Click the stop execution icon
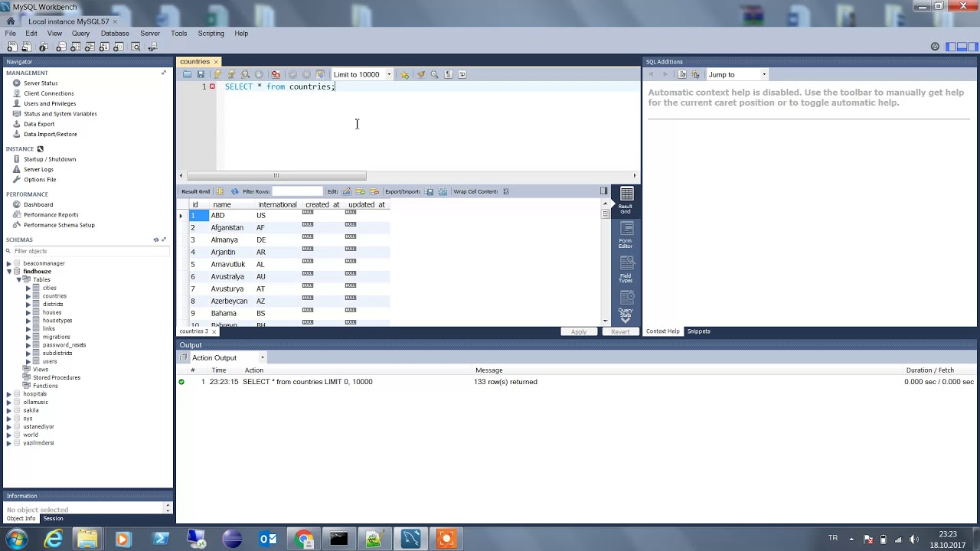 click(x=259, y=74)
